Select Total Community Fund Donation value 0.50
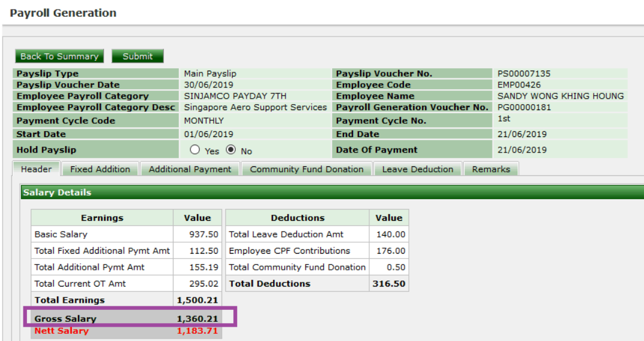This screenshot has height=341, width=644. 396,267
